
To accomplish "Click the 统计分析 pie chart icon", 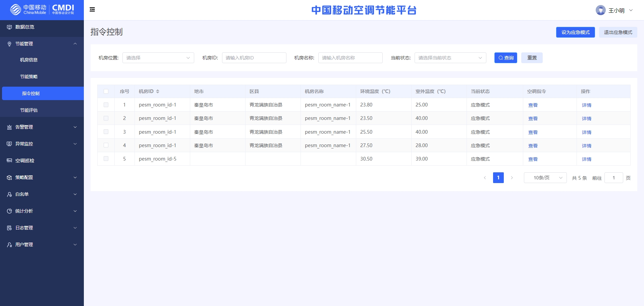I will coord(9,211).
